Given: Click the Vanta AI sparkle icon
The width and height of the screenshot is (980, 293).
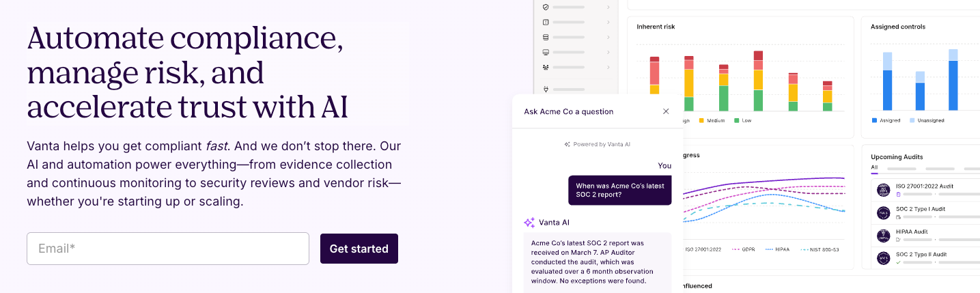Looking at the screenshot, I should pos(529,222).
